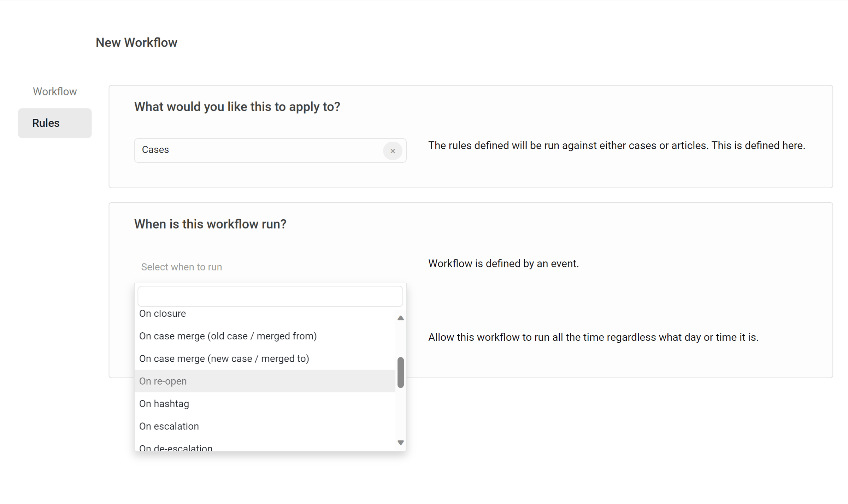Screen dimensions: 848x504
Task: Select On case merge (old case / merged from)
Action: [x=228, y=336]
